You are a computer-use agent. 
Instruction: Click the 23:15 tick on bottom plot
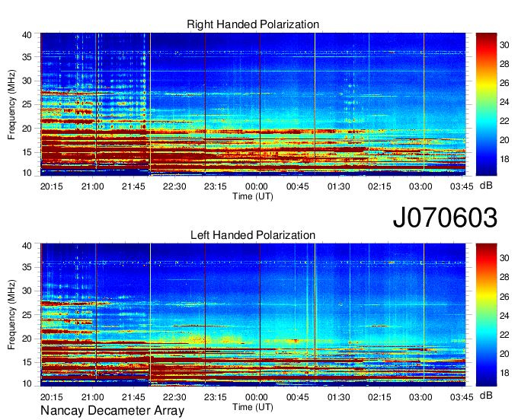216,397
